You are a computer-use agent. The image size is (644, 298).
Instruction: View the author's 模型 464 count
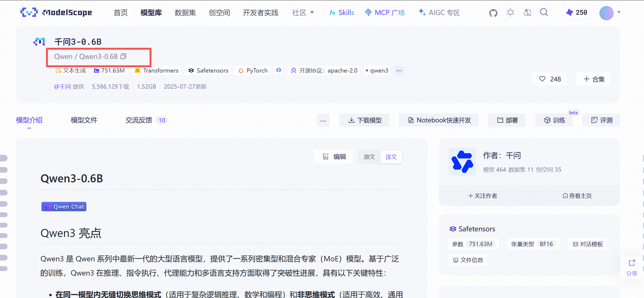coord(494,170)
